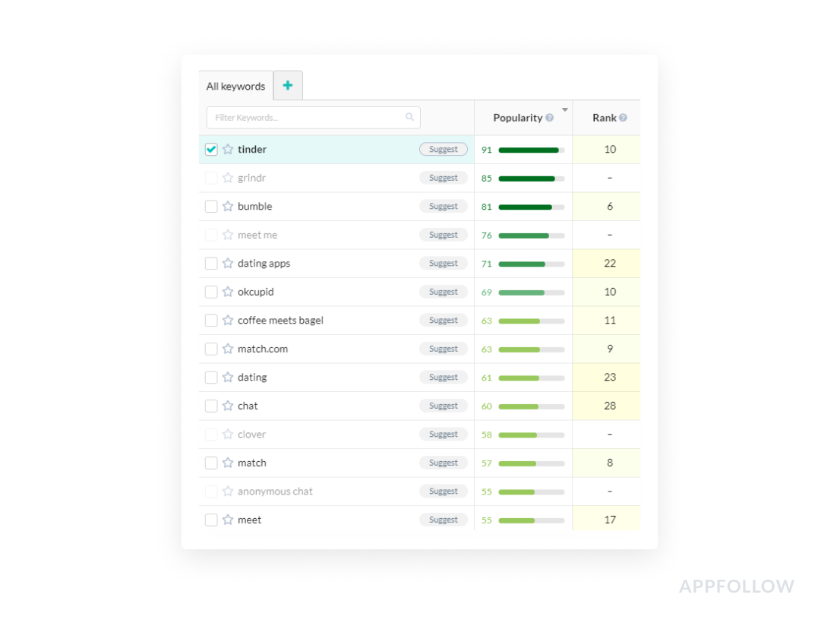Image resolution: width=840 pixels, height=623 pixels.
Task: Click Suggest for chat
Action: tap(443, 406)
